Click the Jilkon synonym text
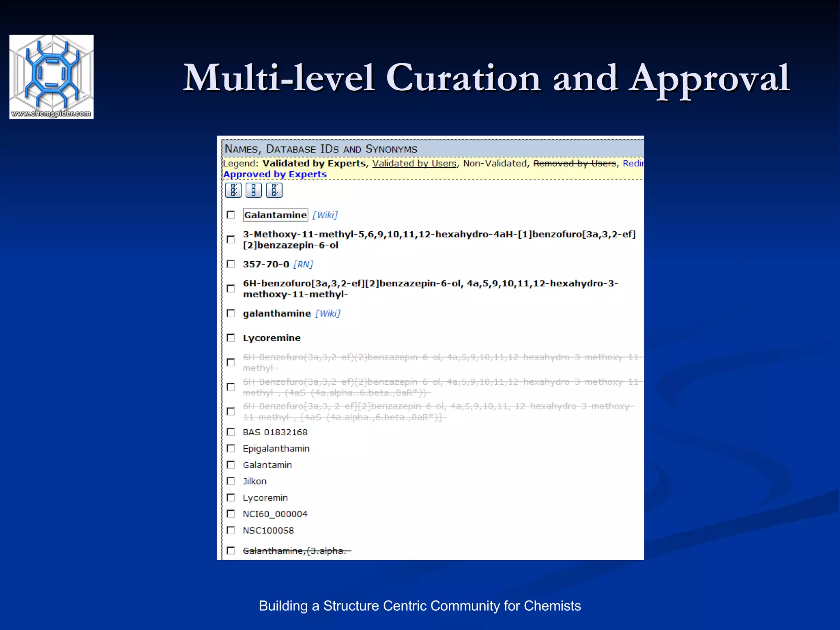 (x=255, y=481)
